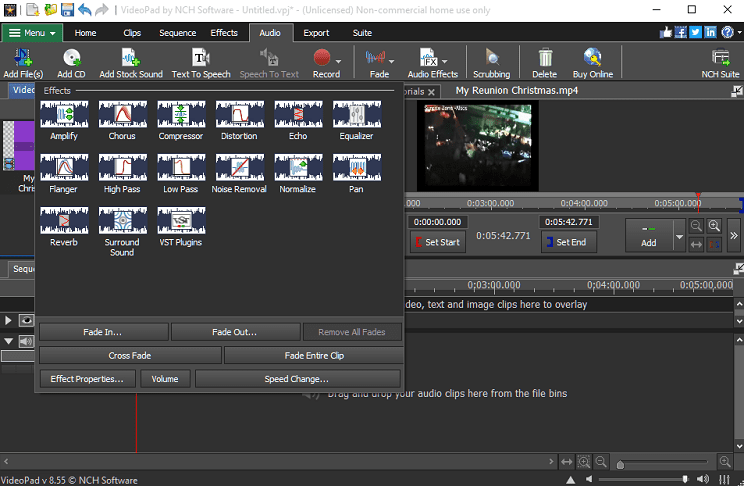
Task: Choose the Surround Sound effect
Action: 122,232
